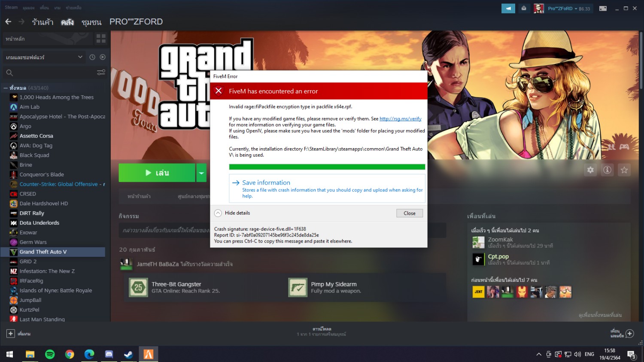Click the library Home button
Image resolution: width=644 pixels, height=362 pixels.
click(x=48, y=39)
